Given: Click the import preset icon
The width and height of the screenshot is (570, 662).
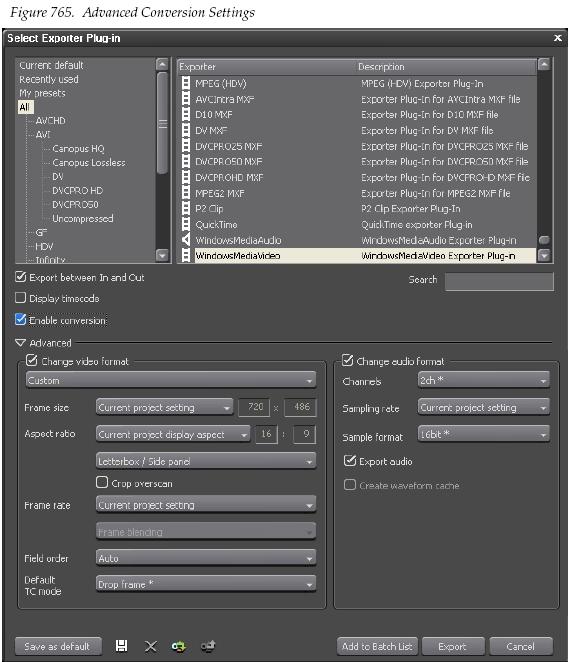Looking at the screenshot, I should pyautogui.click(x=179, y=646).
